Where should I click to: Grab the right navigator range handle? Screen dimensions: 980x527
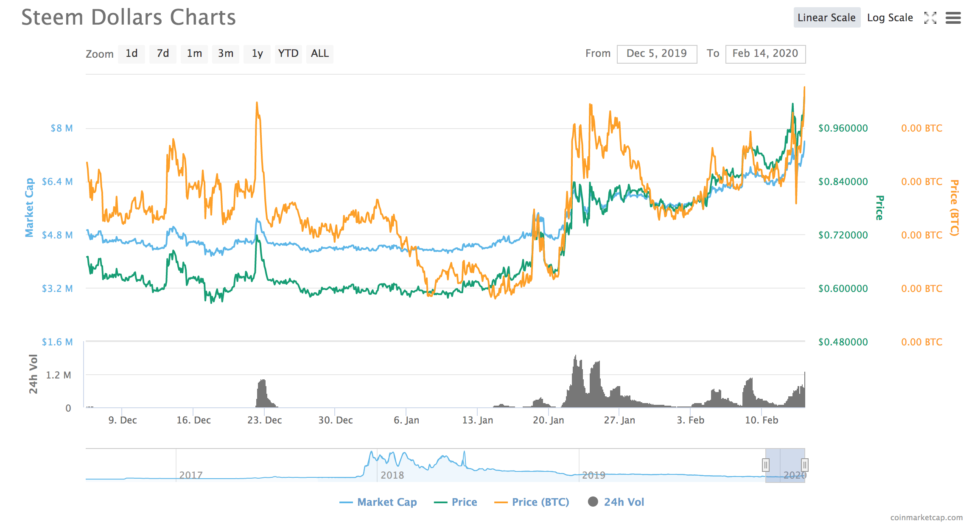804,465
